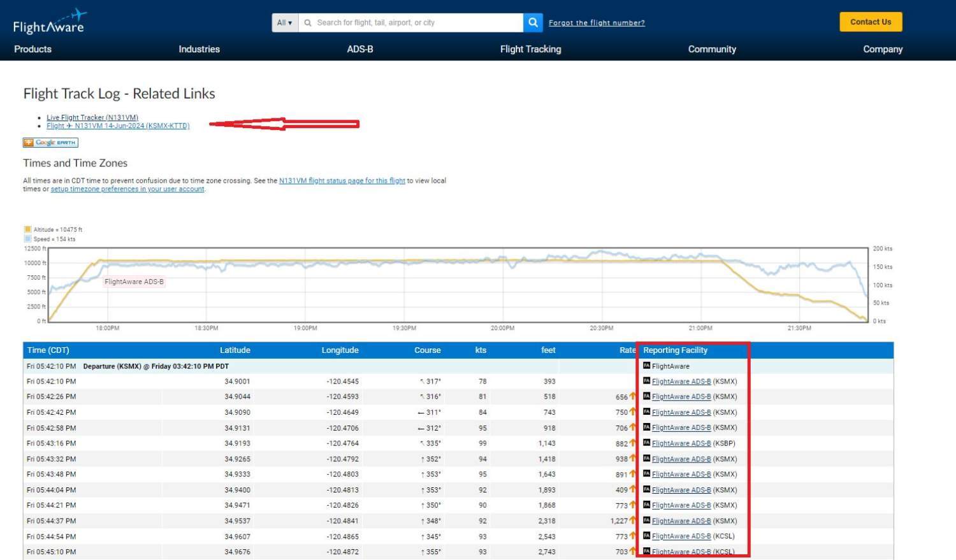Click FA icon in the 05:43:32 PM row

point(646,459)
